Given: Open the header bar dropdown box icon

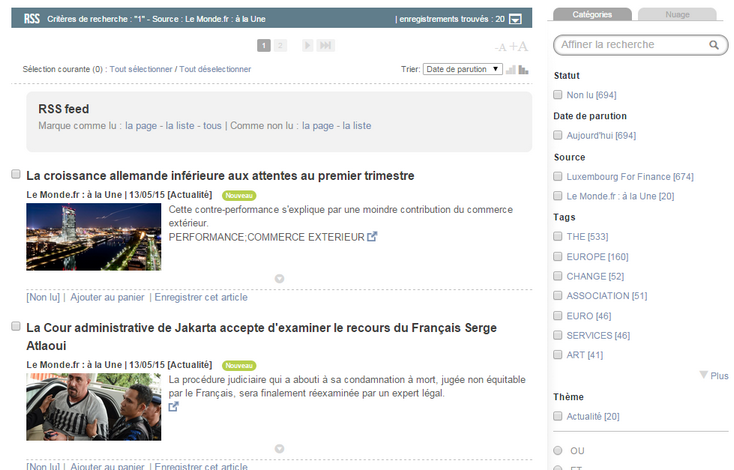Looking at the screenshot, I should click(x=515, y=19).
